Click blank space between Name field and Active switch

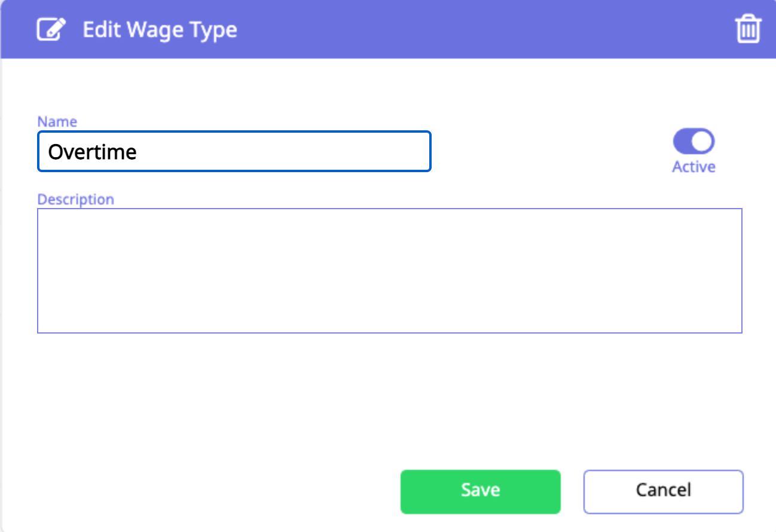(550, 152)
